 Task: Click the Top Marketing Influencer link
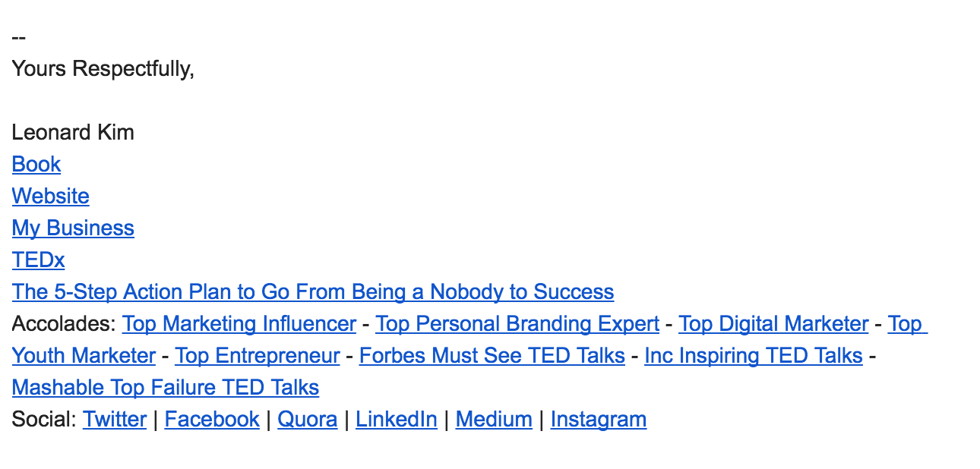[x=239, y=324]
